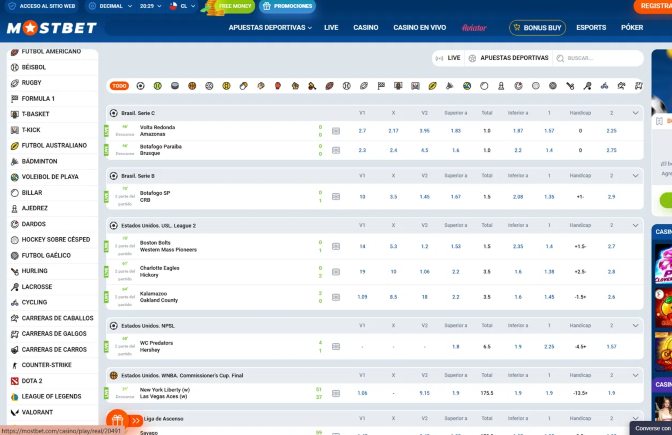The height and width of the screenshot is (435, 672).
Task: Open Casino from the top navigation
Action: 366,27
